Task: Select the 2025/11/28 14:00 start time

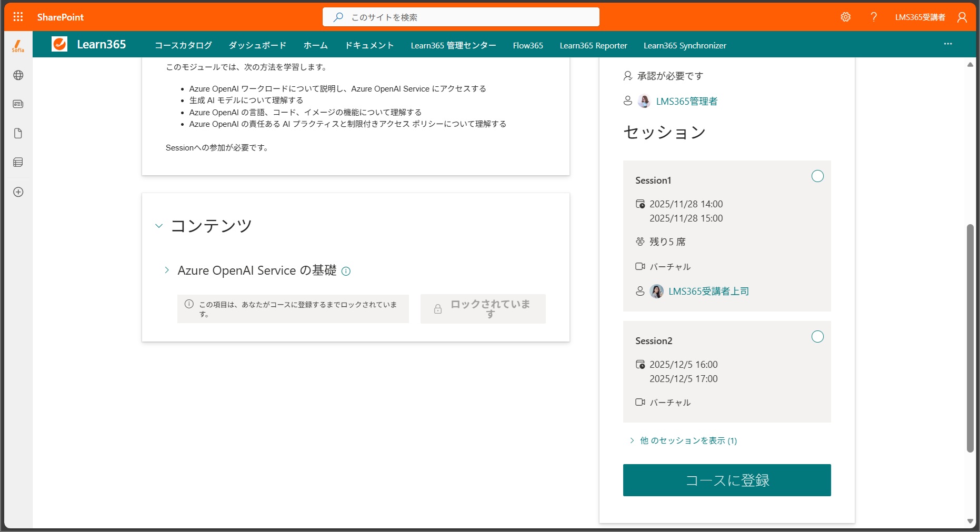Action: [686, 204]
